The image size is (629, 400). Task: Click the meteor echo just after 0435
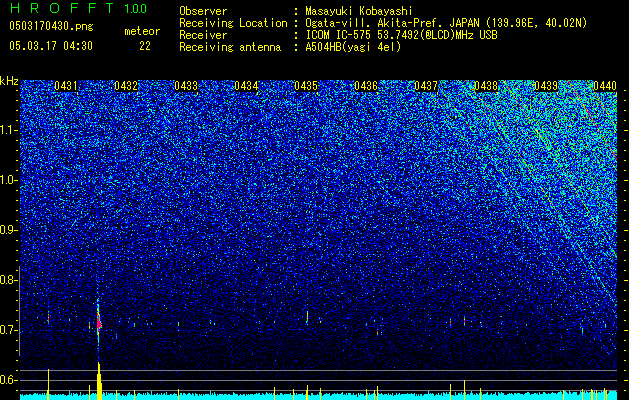click(307, 317)
